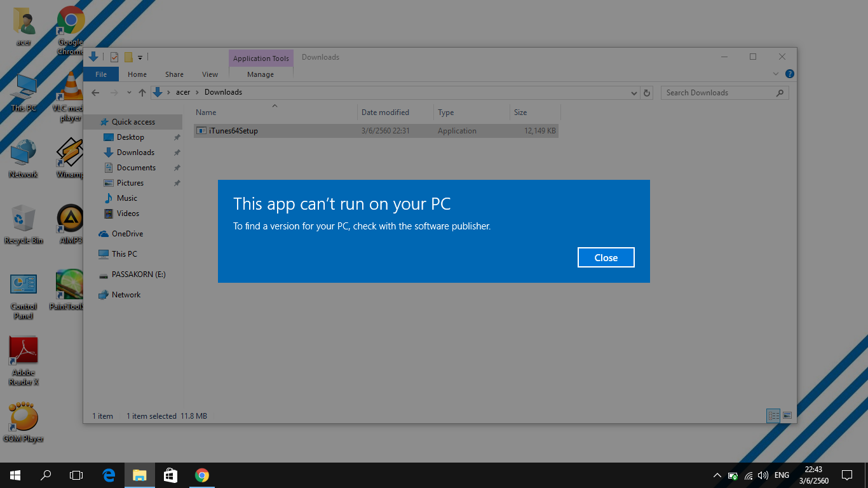Open the File tab in Explorer

point(101,74)
